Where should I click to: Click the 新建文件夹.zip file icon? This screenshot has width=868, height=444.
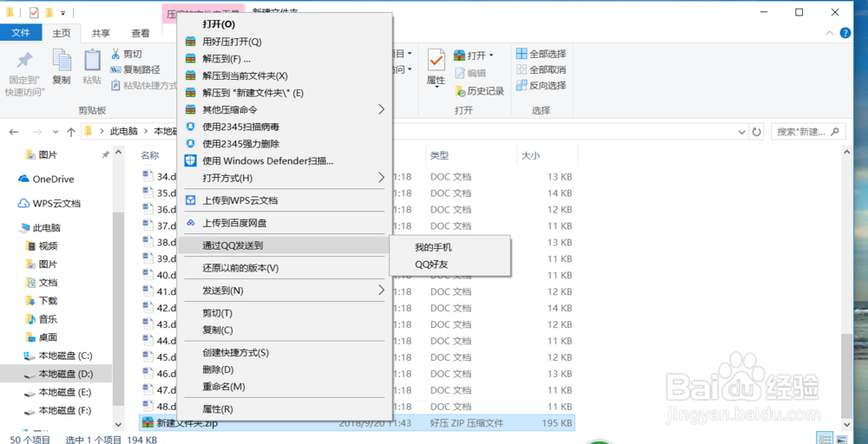148,423
